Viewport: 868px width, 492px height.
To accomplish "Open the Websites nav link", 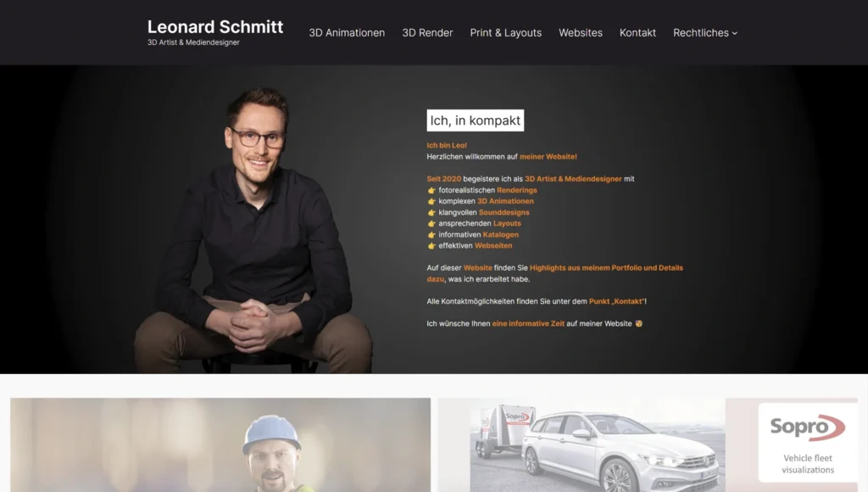I will (x=580, y=33).
